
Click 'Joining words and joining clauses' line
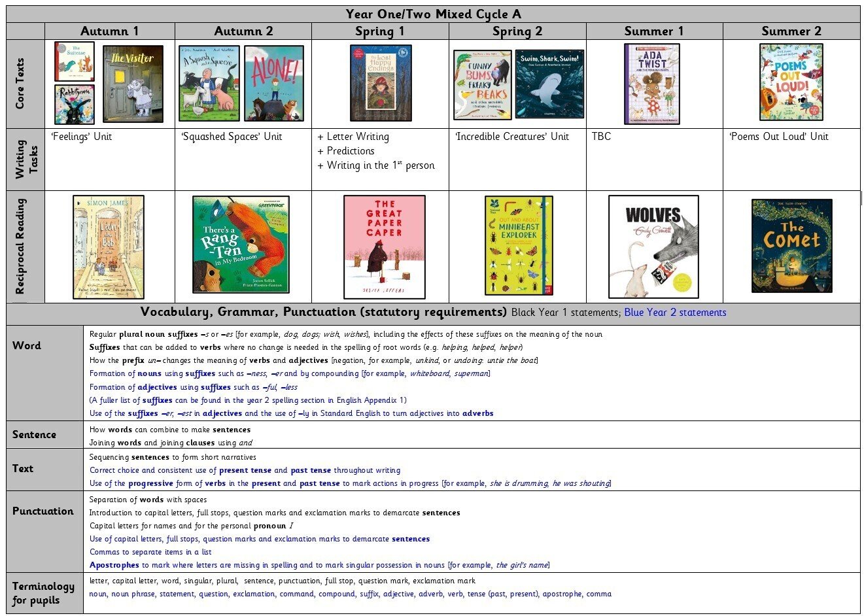tap(171, 443)
